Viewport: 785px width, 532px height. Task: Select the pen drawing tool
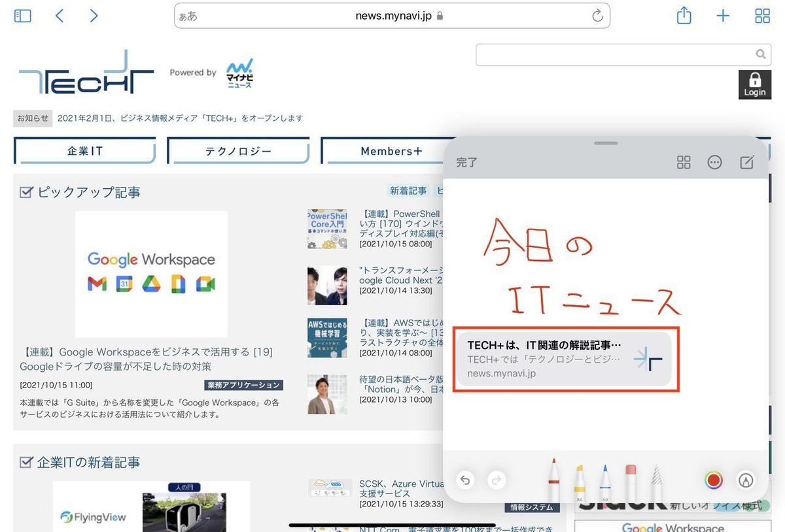coord(554,479)
